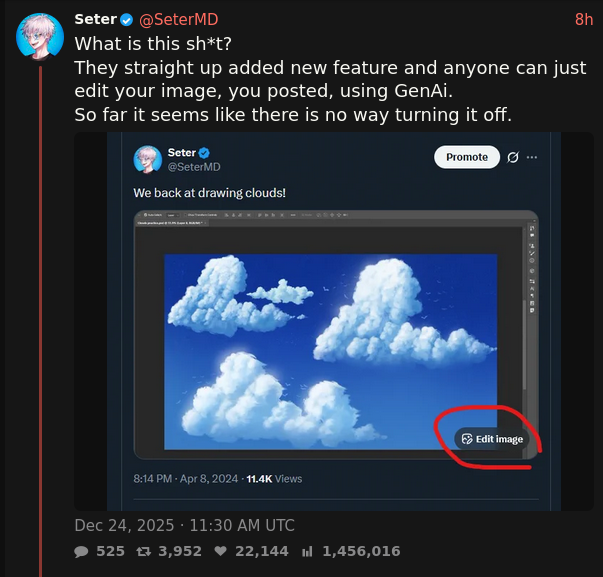Open the Seter display name link
The height and width of the screenshot is (577, 603).
tap(95, 20)
